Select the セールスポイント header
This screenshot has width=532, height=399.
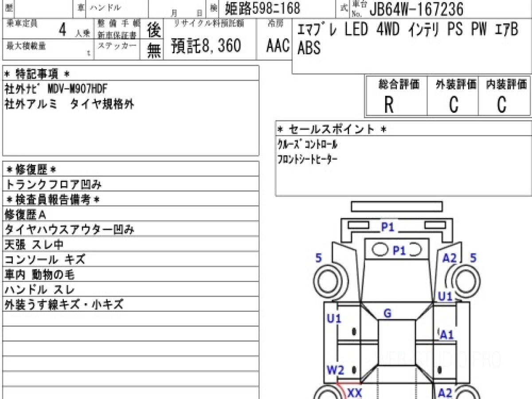coord(332,129)
